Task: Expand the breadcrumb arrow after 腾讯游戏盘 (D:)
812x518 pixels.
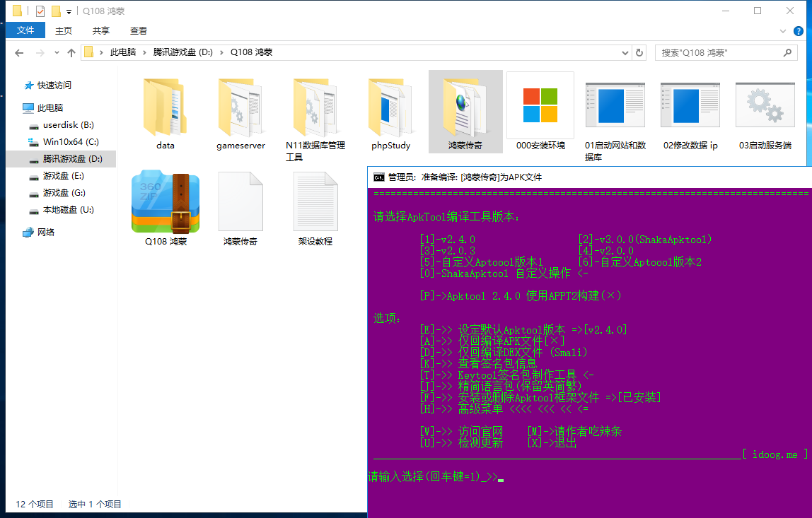Action: pos(221,52)
